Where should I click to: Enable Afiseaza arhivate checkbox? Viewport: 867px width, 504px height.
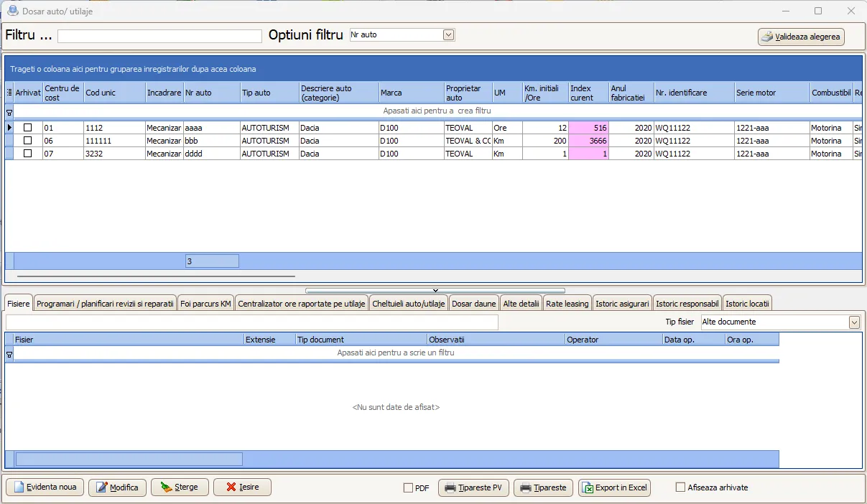point(680,487)
